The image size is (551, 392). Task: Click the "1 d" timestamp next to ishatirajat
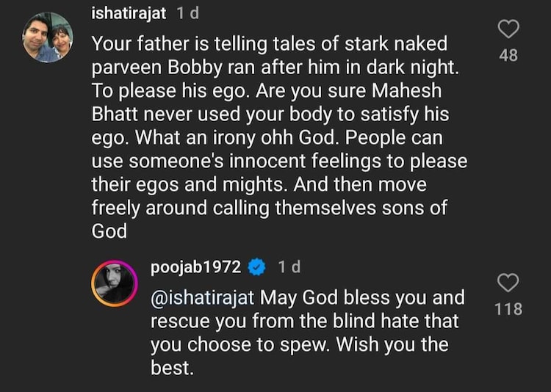187,13
